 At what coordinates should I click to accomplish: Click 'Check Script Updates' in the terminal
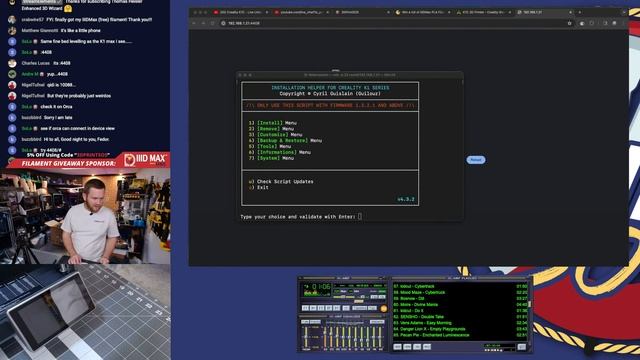point(285,182)
